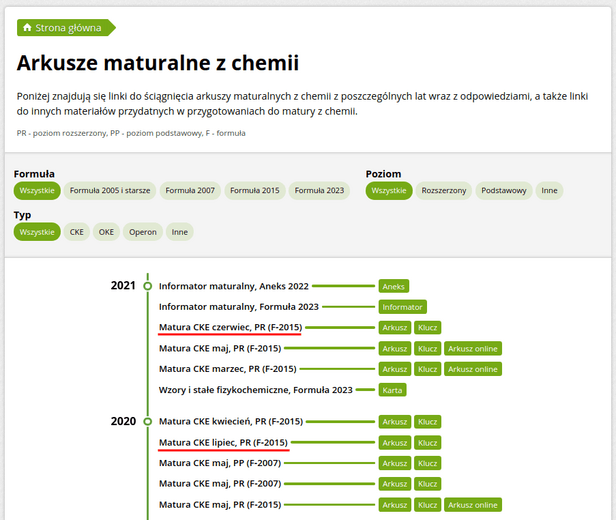Viewport: 616px width, 520px height.
Task: Click text Wzory i stałe fizykochemiczne, Formuła 2023
Action: point(256,390)
